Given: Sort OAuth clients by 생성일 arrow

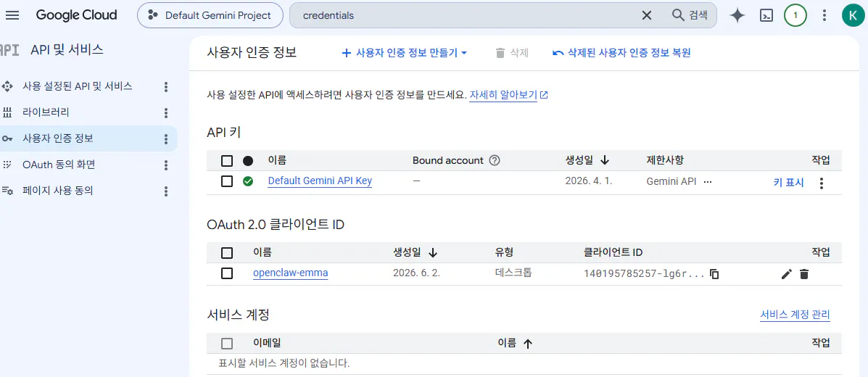Looking at the screenshot, I should pyautogui.click(x=433, y=253).
